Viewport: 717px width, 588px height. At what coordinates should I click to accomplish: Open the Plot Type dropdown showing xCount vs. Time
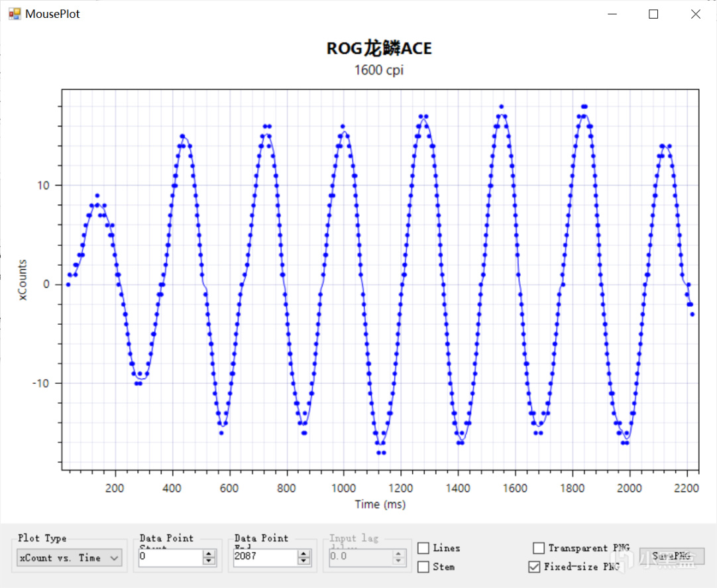pos(70,558)
